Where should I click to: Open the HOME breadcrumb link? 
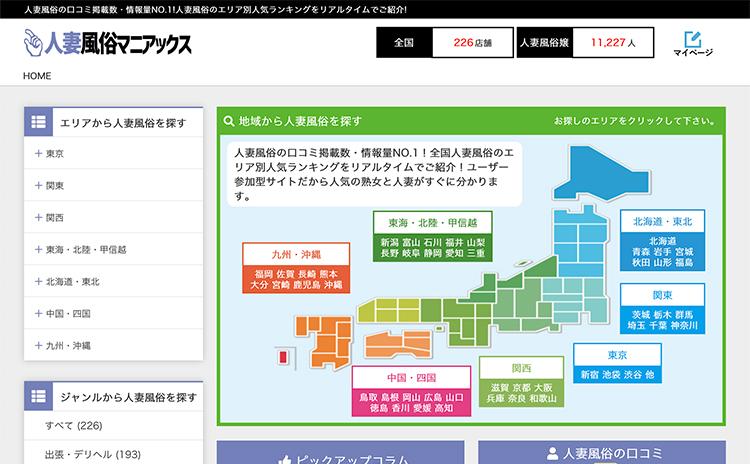[37, 76]
